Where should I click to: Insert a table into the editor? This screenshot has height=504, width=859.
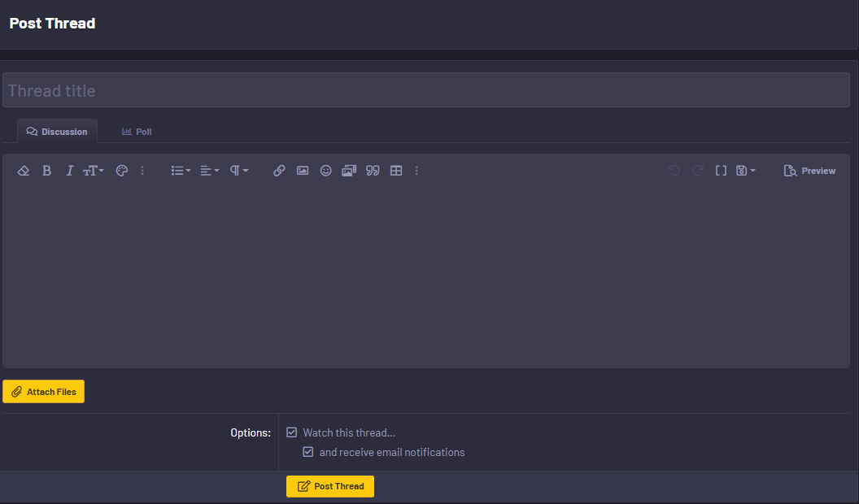click(396, 171)
